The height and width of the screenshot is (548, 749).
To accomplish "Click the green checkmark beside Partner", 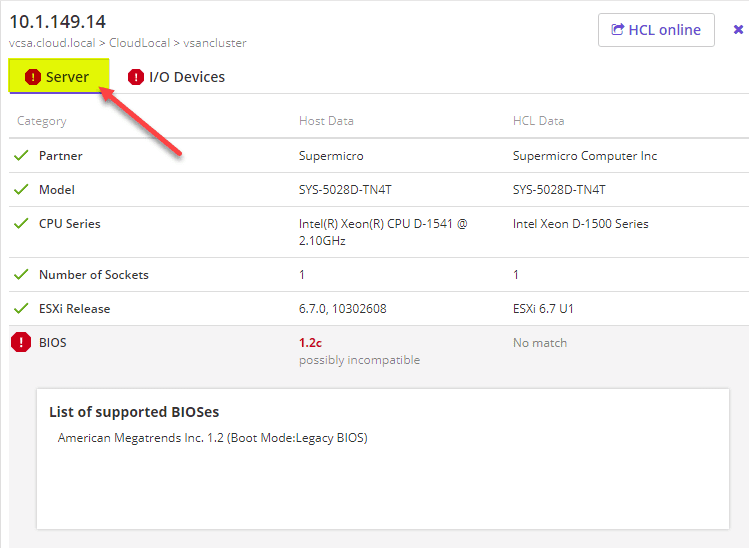I will pos(21,156).
